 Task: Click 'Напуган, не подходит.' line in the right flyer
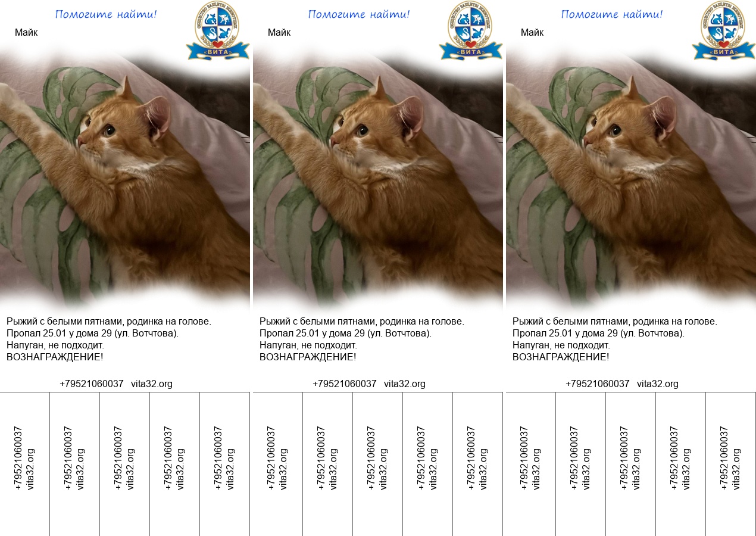(561, 345)
